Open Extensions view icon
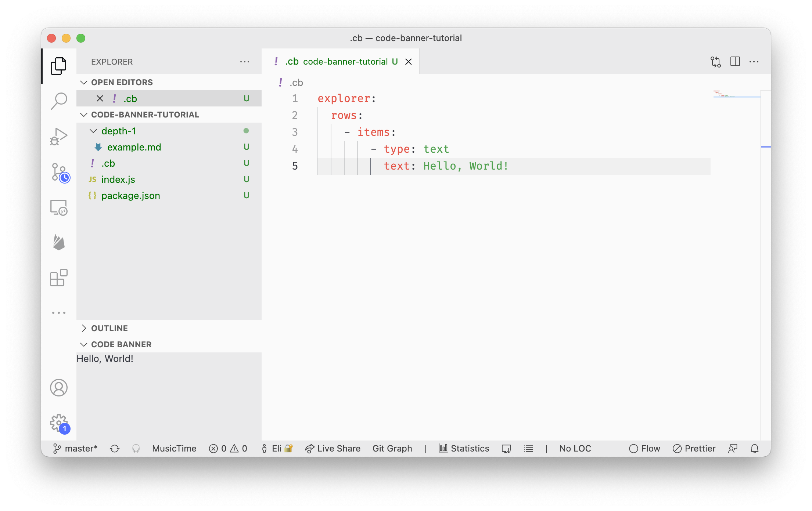Viewport: 812px width, 511px height. 59,278
